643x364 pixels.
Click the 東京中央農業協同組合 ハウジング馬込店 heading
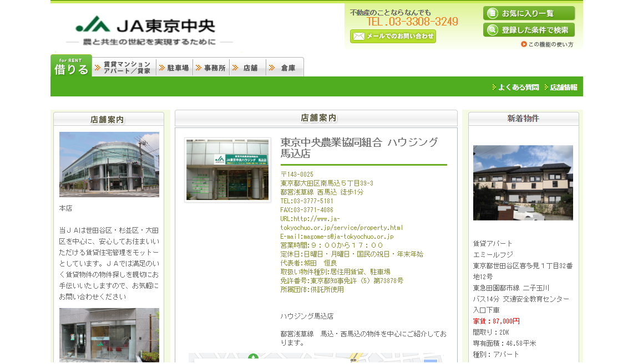click(x=360, y=148)
